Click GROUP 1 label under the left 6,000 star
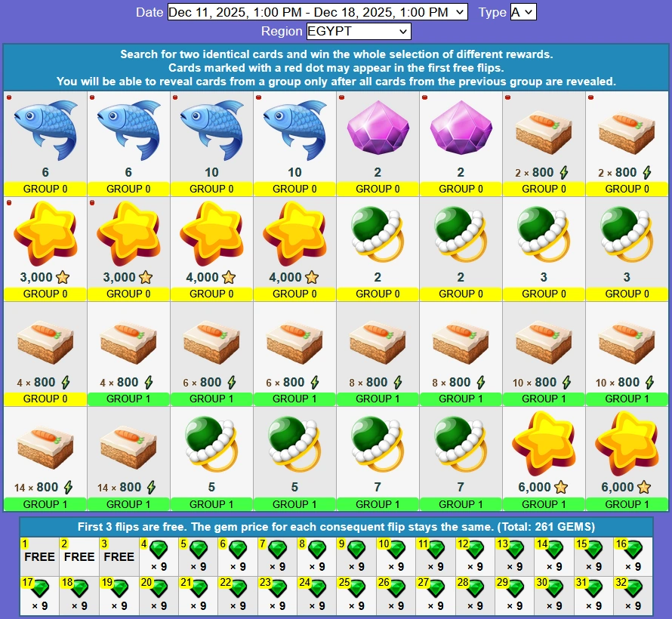Image resolution: width=672 pixels, height=619 pixels. [x=544, y=504]
